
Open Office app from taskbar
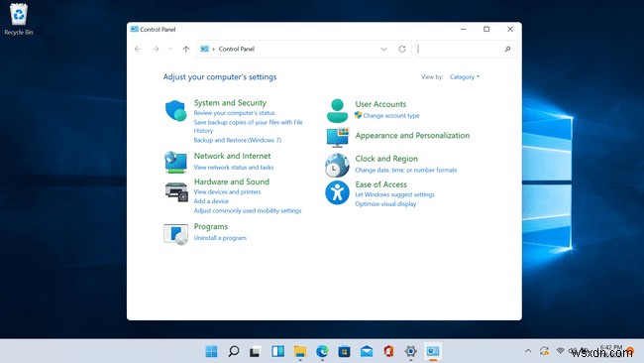point(388,351)
